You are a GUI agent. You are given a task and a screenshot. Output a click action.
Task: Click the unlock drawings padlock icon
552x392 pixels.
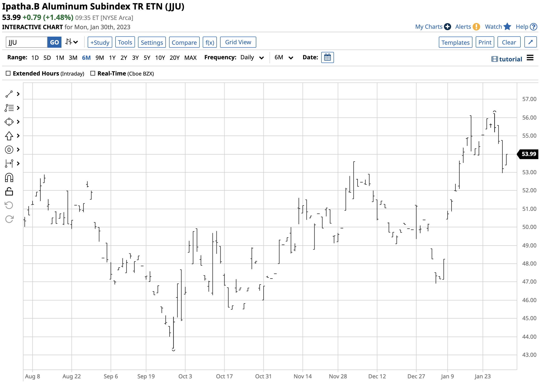9,192
